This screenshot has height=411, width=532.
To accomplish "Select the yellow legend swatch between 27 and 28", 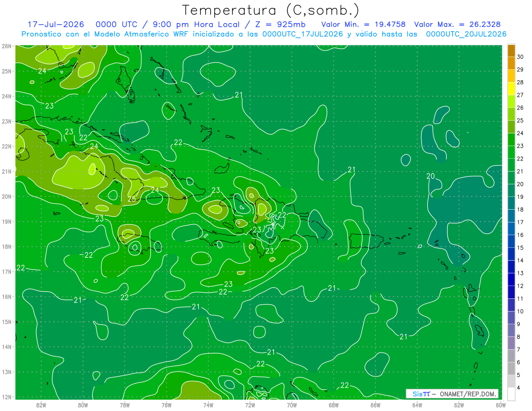I will (511, 89).
